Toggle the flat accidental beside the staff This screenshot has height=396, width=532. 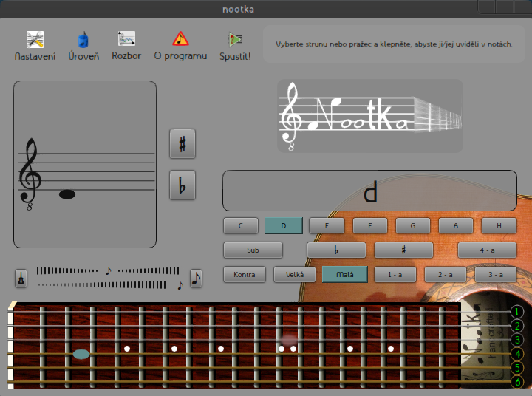tap(183, 185)
